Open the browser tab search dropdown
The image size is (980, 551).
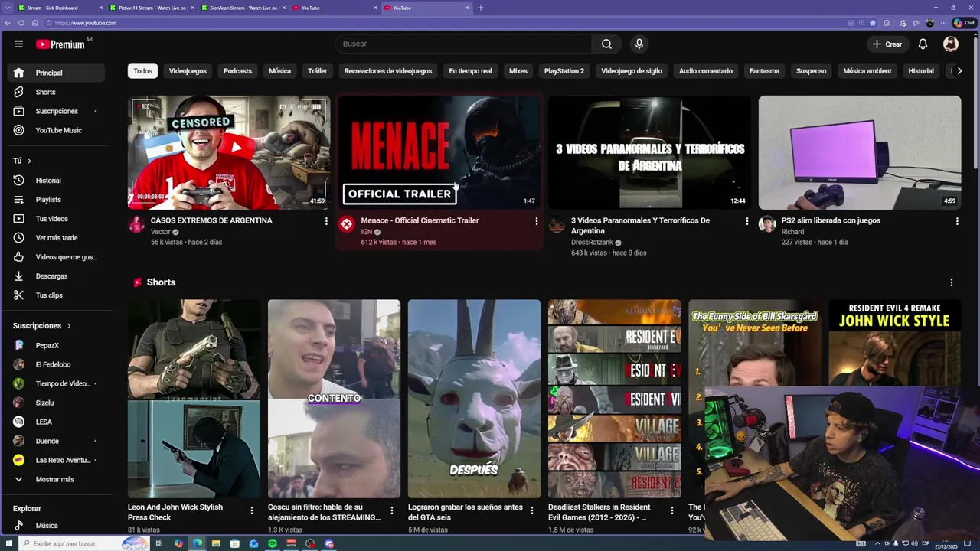[8, 8]
